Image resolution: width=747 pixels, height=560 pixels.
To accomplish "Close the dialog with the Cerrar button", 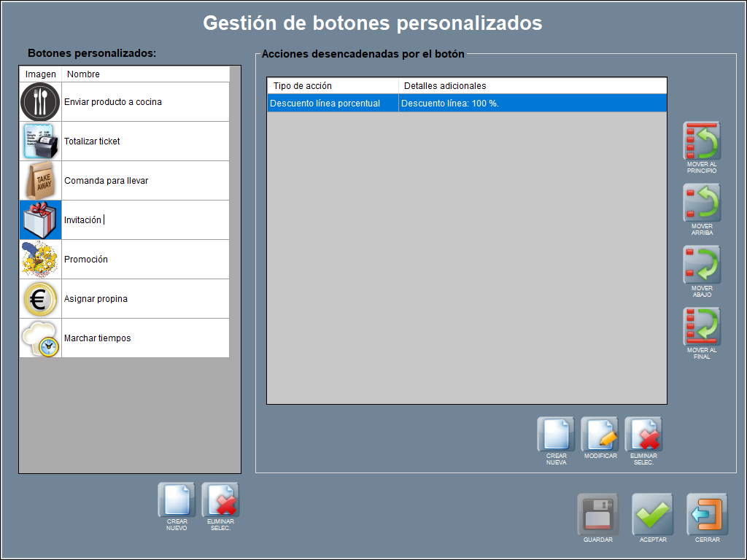I will (x=707, y=515).
